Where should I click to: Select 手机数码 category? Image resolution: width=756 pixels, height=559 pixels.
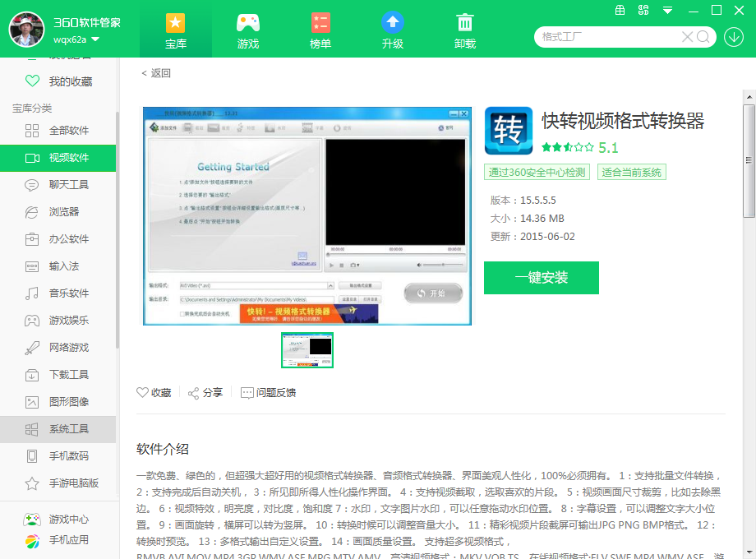(58, 456)
